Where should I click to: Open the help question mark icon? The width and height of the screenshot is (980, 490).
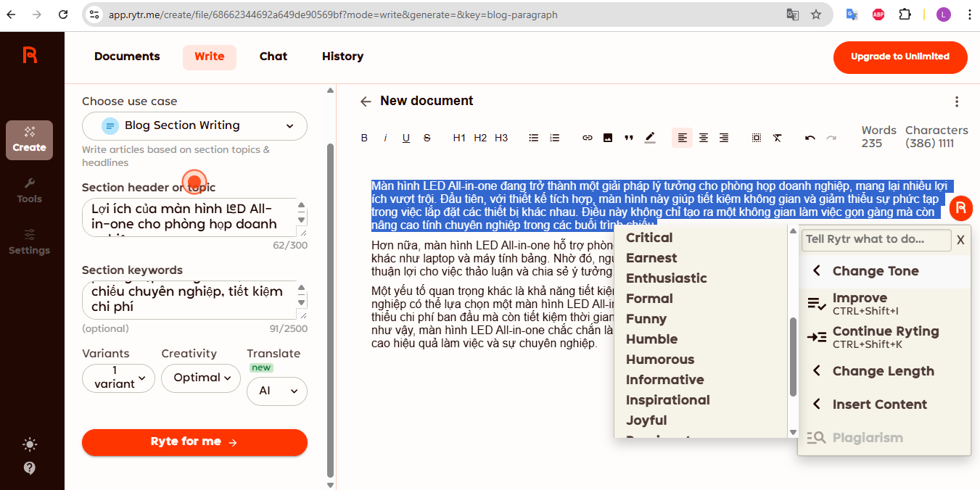tap(30, 468)
